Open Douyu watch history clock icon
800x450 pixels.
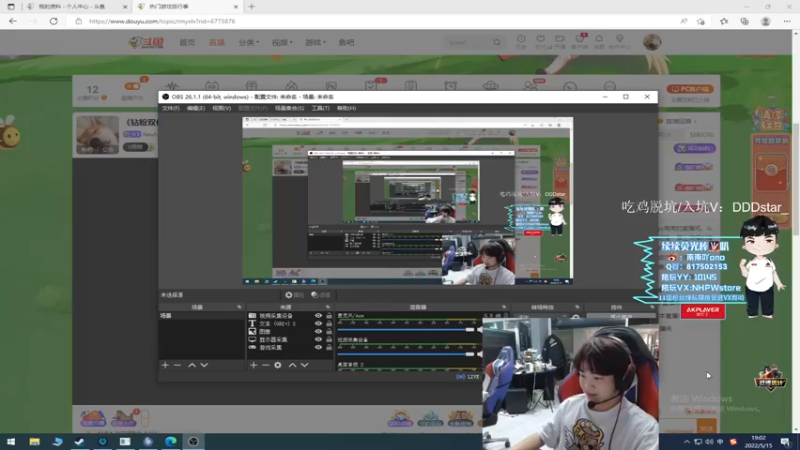tap(521, 39)
